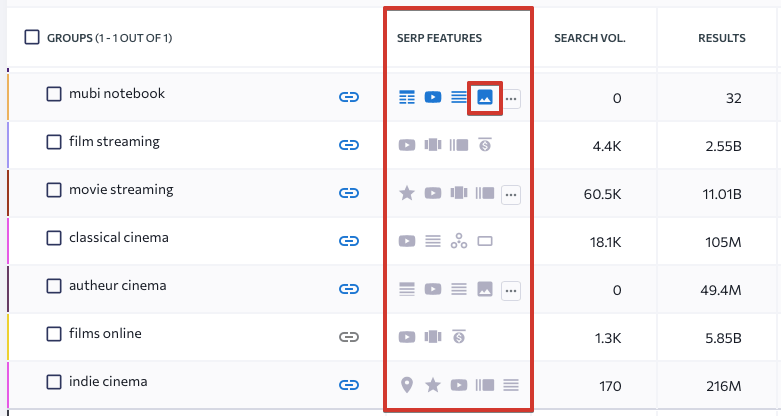
Task: Click the map pin icon for indie cinema
Action: pos(407,385)
